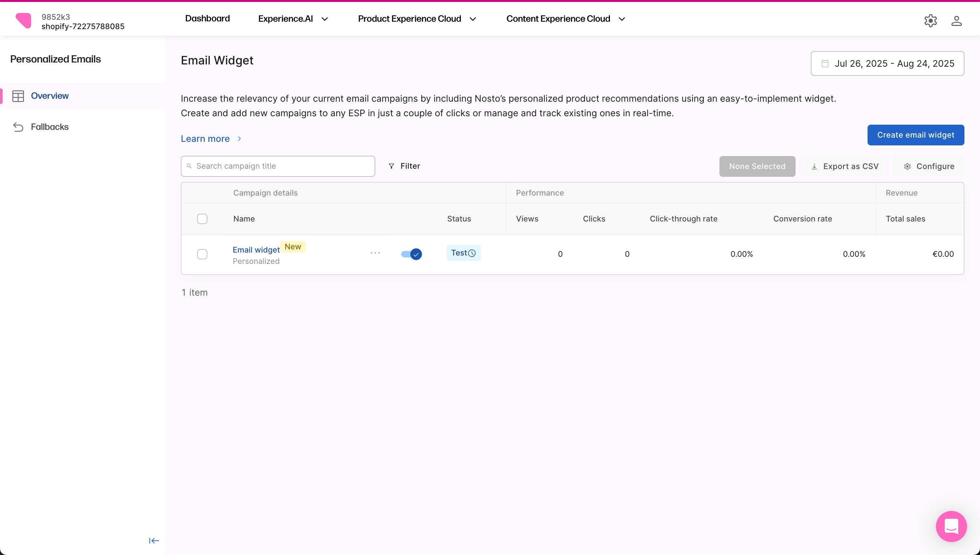Collapse sidebar with the arrow icon
This screenshot has height=555, width=980.
[154, 540]
